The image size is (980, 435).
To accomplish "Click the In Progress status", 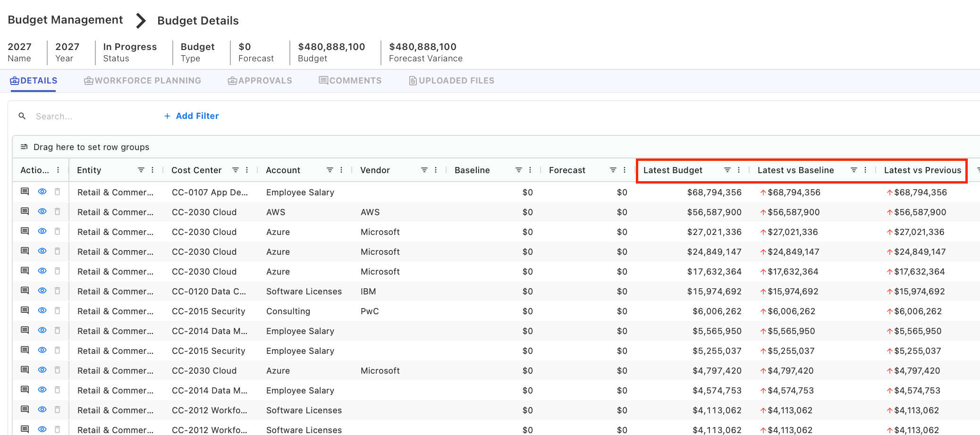I will (130, 47).
